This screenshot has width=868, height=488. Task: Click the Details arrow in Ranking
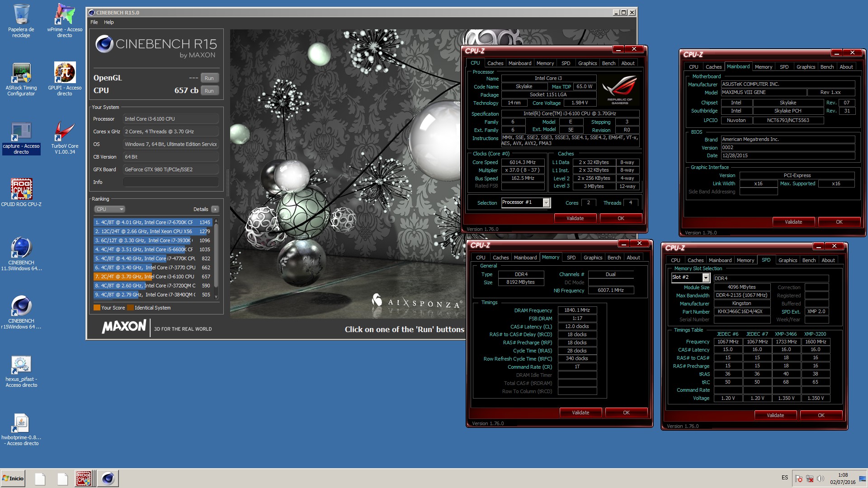pyautogui.click(x=215, y=209)
